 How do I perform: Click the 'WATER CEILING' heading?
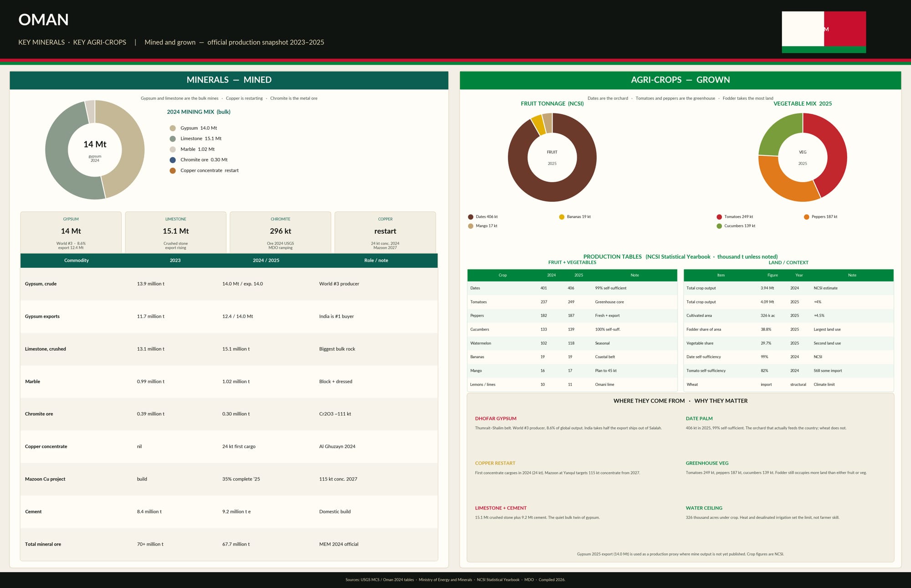pos(704,508)
